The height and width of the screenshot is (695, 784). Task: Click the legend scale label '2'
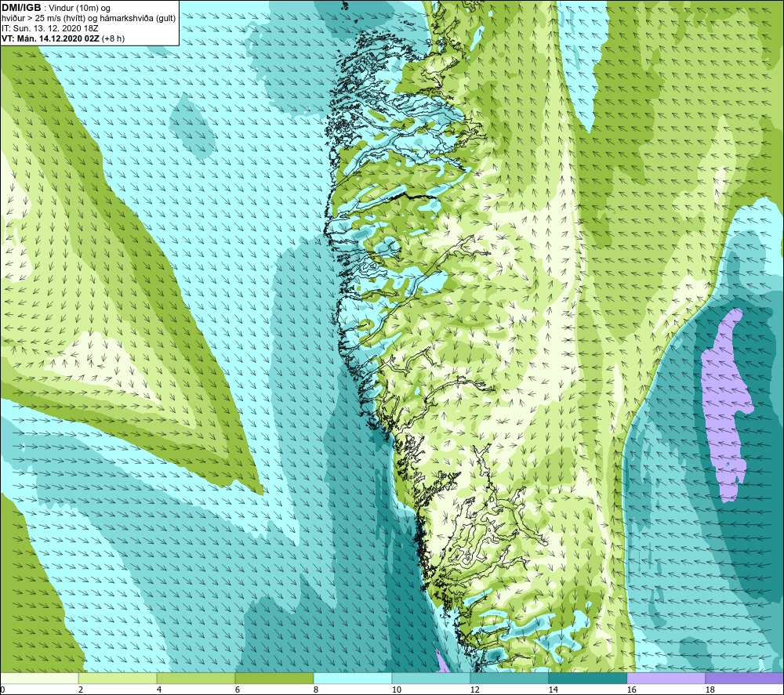[81, 690]
